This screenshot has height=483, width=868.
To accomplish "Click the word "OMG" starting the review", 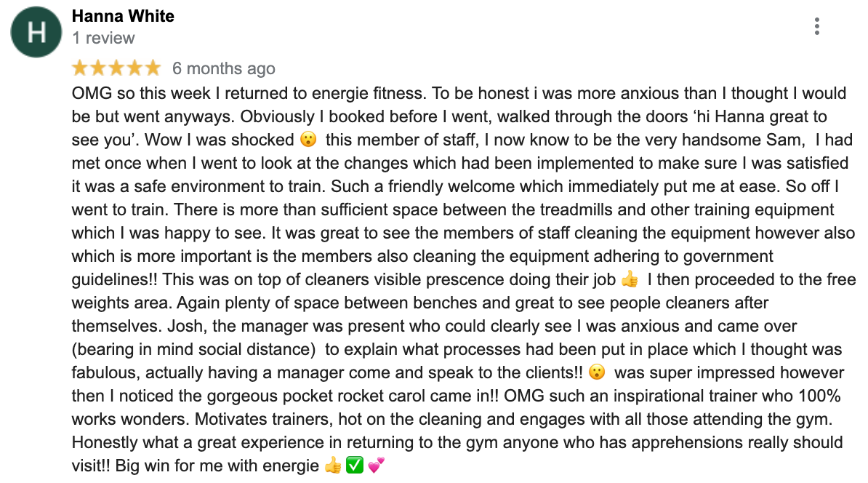I will 89,94.
